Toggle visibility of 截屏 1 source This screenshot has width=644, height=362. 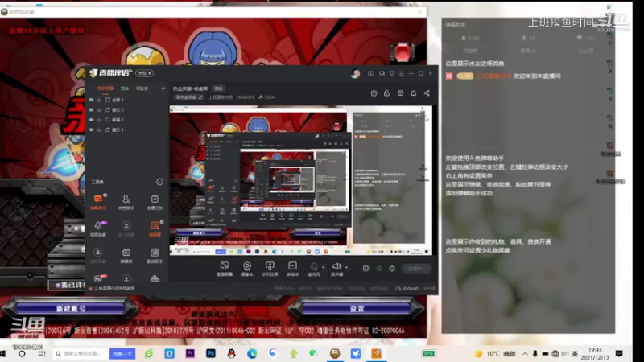[x=91, y=120]
